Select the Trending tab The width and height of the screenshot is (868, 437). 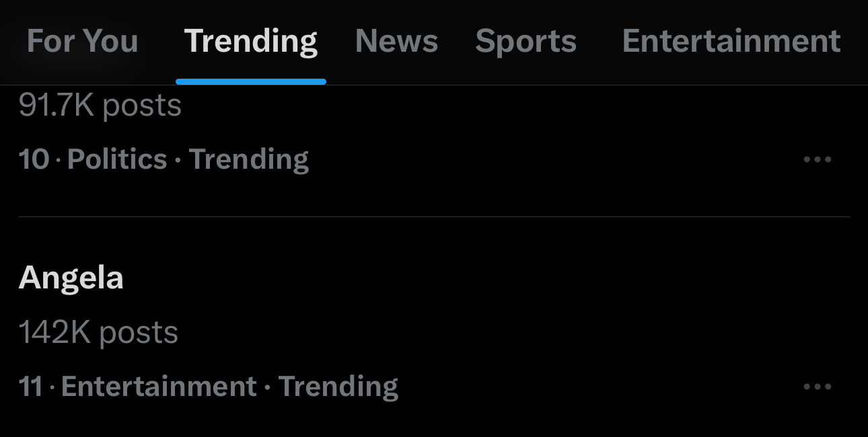(250, 41)
